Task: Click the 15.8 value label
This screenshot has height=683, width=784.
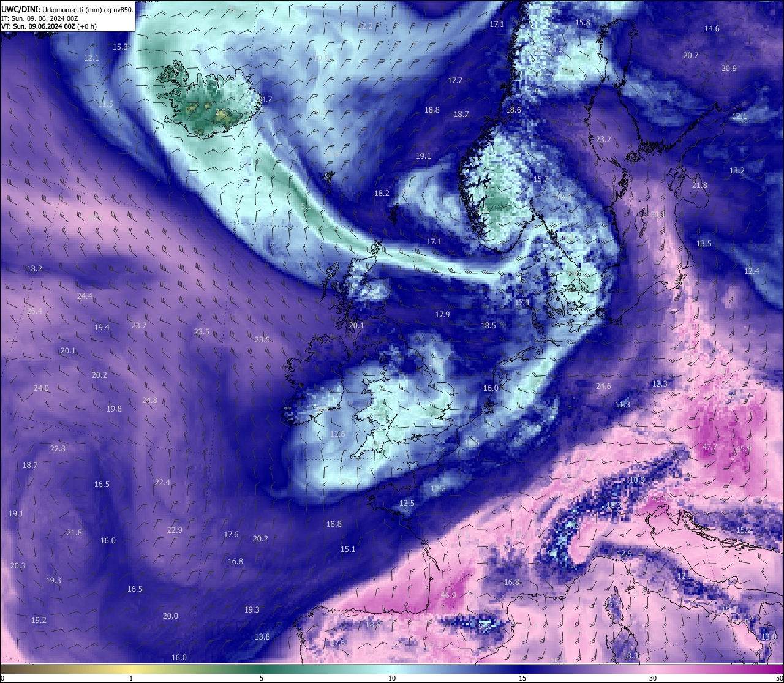Action: [582, 22]
